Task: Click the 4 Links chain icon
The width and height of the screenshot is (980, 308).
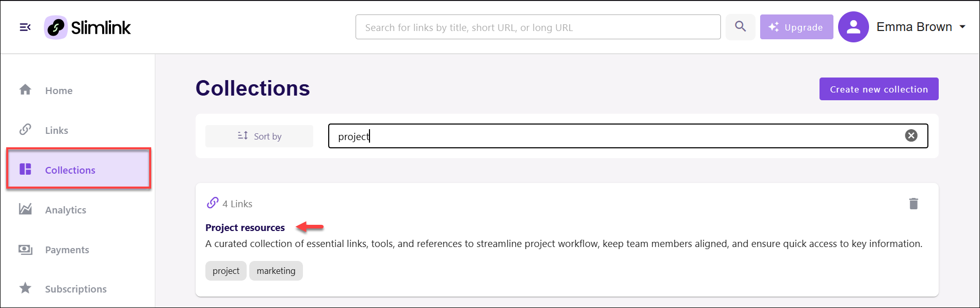Action: 213,203
